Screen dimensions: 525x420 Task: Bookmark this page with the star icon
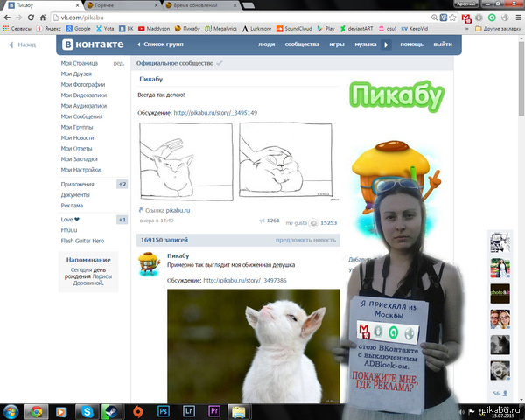(452, 17)
